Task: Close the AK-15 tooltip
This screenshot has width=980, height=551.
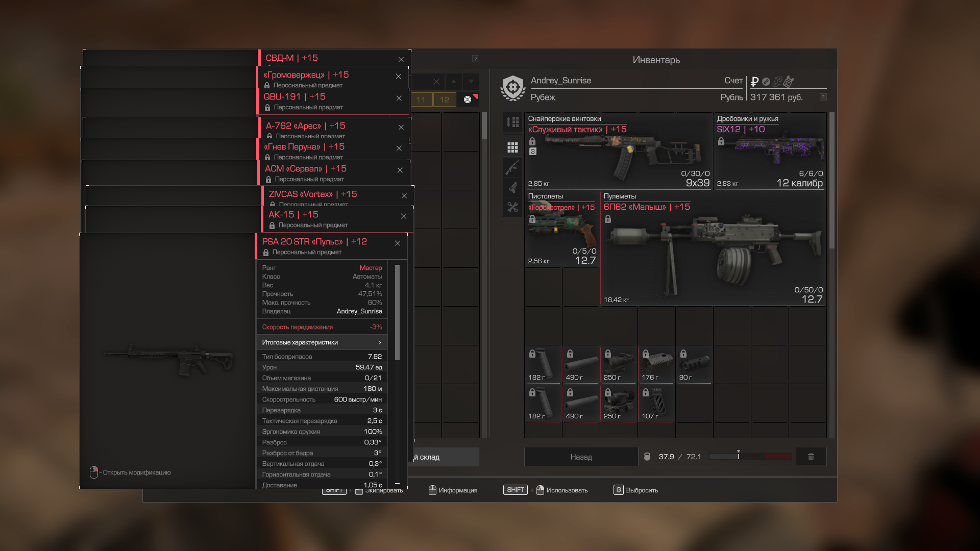Action: point(404,216)
